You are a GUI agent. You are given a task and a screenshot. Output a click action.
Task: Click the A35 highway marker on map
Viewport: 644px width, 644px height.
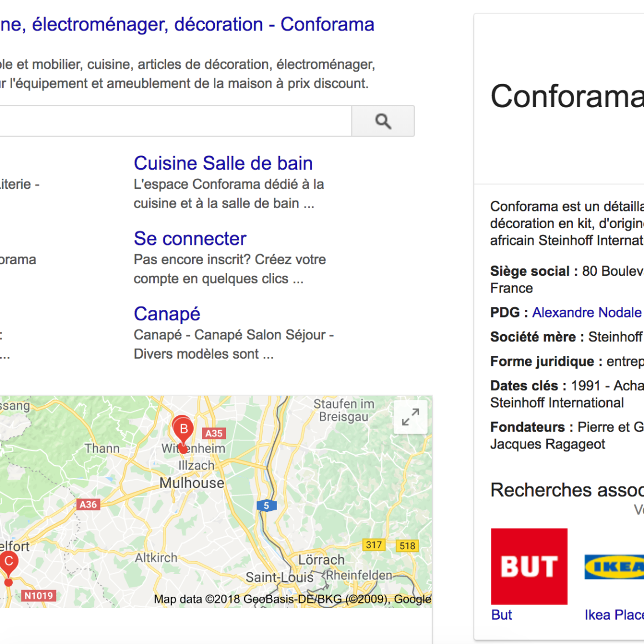pyautogui.click(x=214, y=434)
